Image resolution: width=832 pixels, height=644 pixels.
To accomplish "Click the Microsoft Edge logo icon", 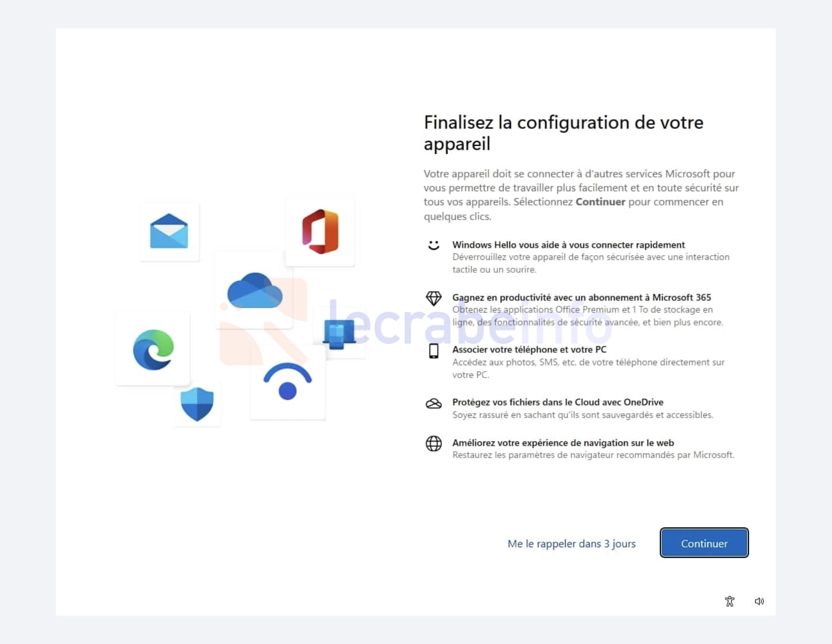I will tap(153, 350).
